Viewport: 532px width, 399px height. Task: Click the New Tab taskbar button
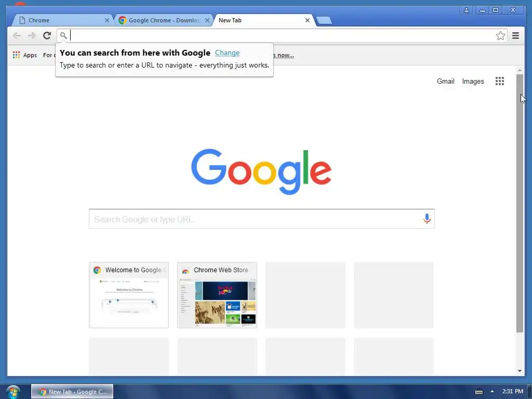pos(72,392)
